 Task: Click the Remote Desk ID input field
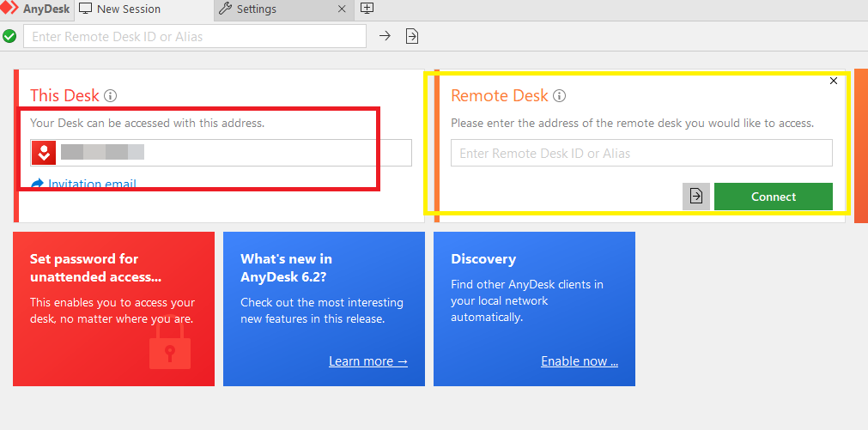click(641, 154)
